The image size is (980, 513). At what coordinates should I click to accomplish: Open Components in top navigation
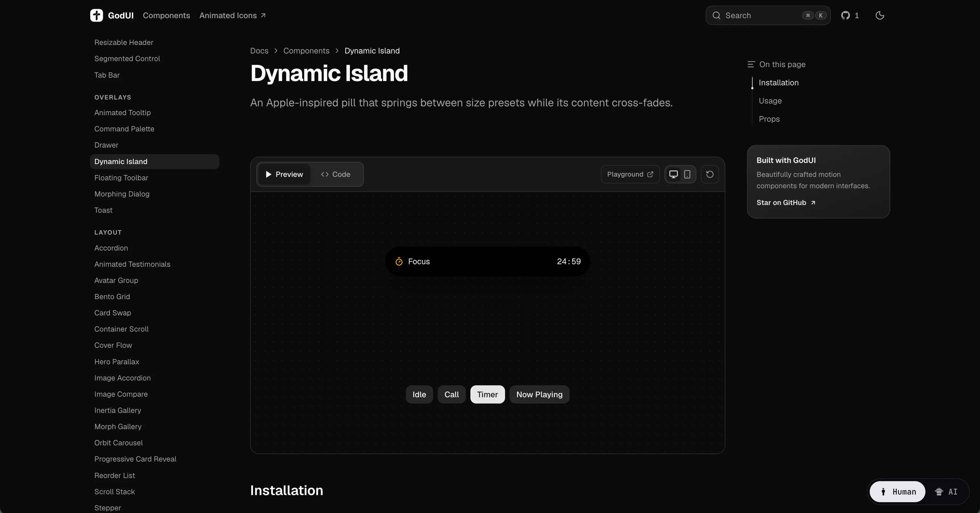[166, 16]
